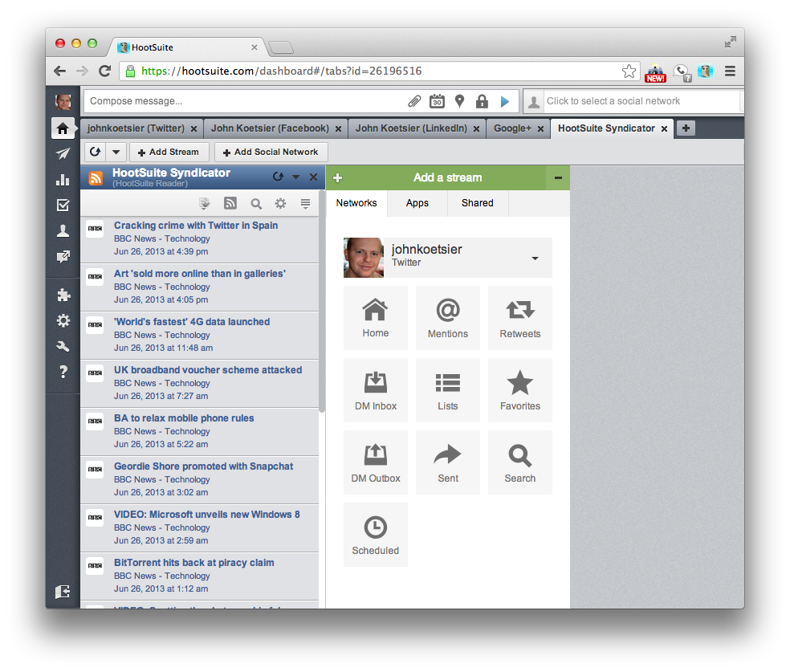Add the DM Inbox stream
This screenshot has height=672, width=790.
pyautogui.click(x=376, y=390)
